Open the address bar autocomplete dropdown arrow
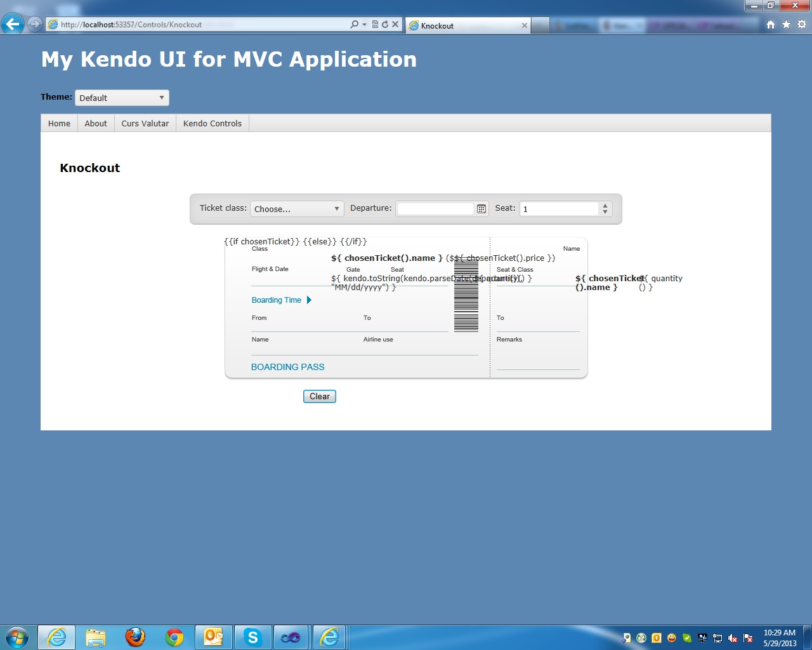The height and width of the screenshot is (650, 812). tap(364, 24)
